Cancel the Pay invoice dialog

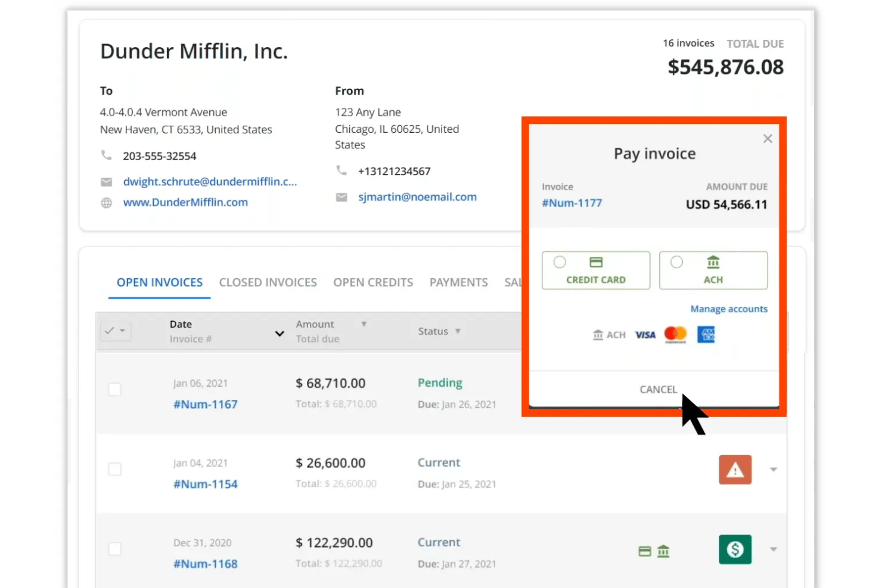(658, 390)
